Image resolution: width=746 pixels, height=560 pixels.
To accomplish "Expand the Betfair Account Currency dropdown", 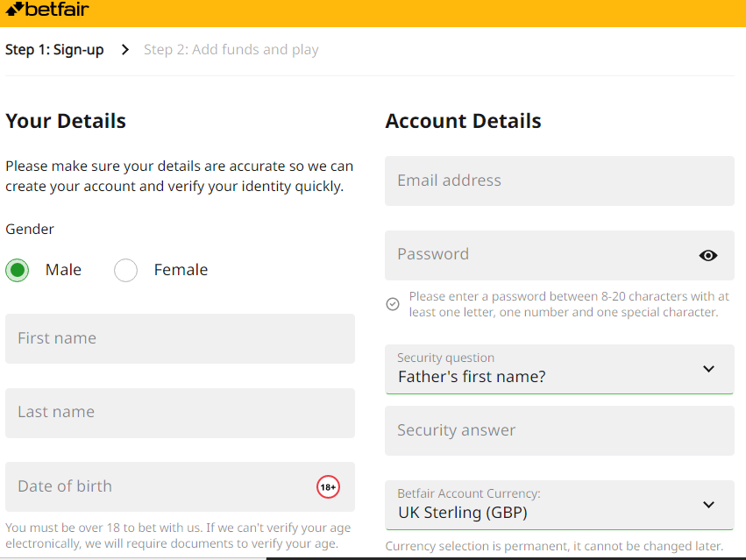I will (x=559, y=505).
